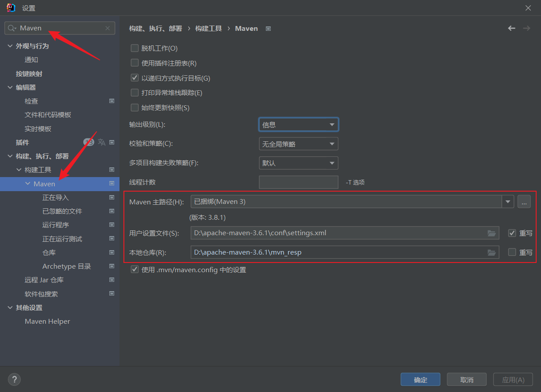Click 构建、执行、部署 in the breadcrumb
Image resolution: width=541 pixels, height=392 pixels.
[x=156, y=28]
